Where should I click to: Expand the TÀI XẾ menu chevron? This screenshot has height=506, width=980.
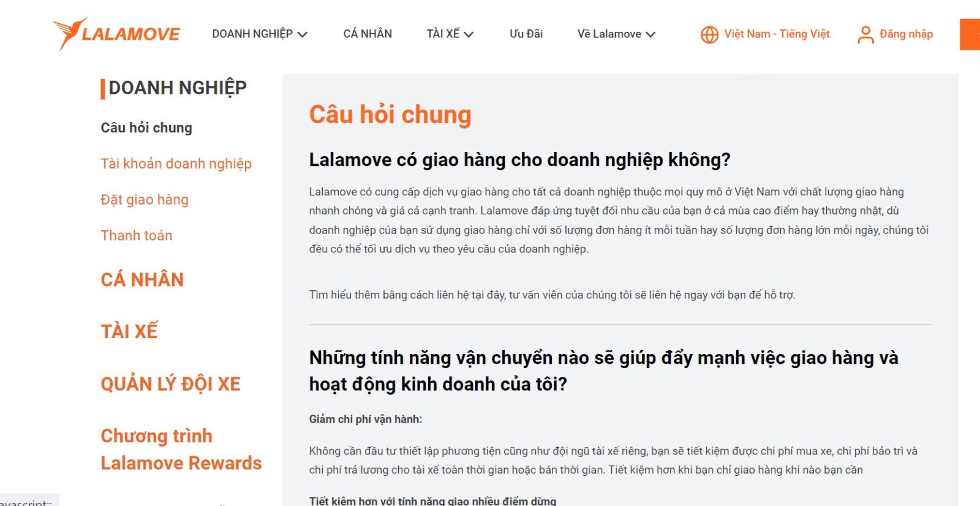pos(469,34)
